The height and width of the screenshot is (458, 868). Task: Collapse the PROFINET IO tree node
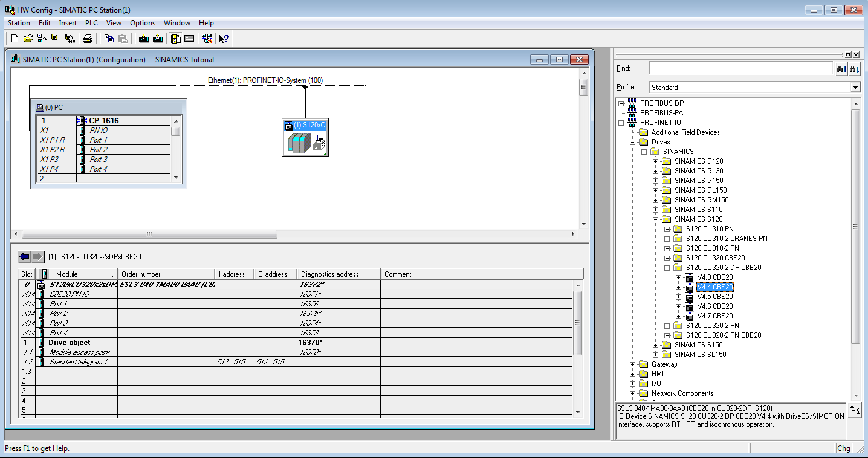621,123
